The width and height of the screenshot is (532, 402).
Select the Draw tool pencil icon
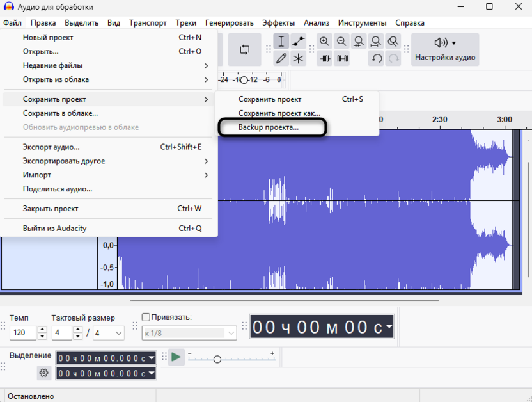(x=281, y=58)
